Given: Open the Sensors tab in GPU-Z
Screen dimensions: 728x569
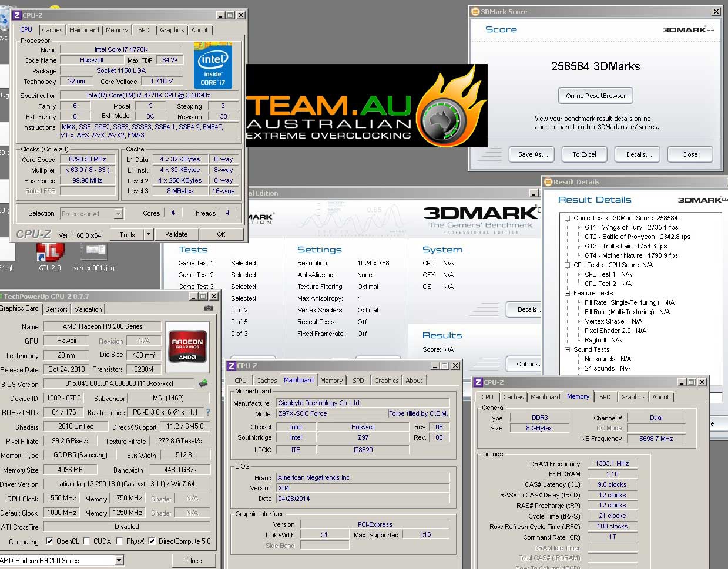Looking at the screenshot, I should [56, 309].
